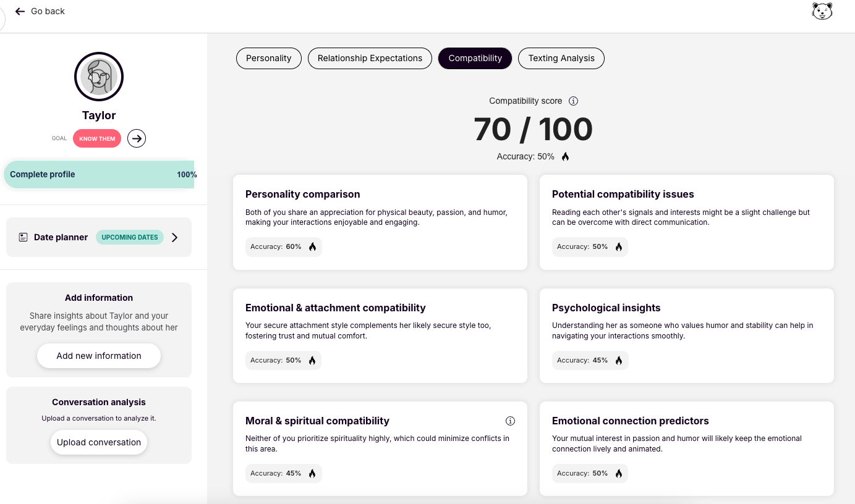Click flame icon in Psychological insights accuracy badge
Image resolution: width=855 pixels, height=504 pixels.
619,360
